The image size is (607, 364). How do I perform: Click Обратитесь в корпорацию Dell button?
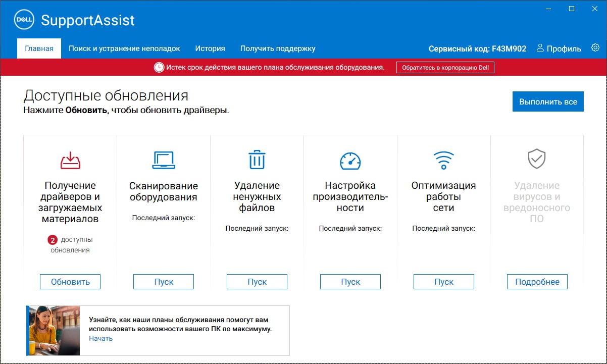tap(445, 67)
